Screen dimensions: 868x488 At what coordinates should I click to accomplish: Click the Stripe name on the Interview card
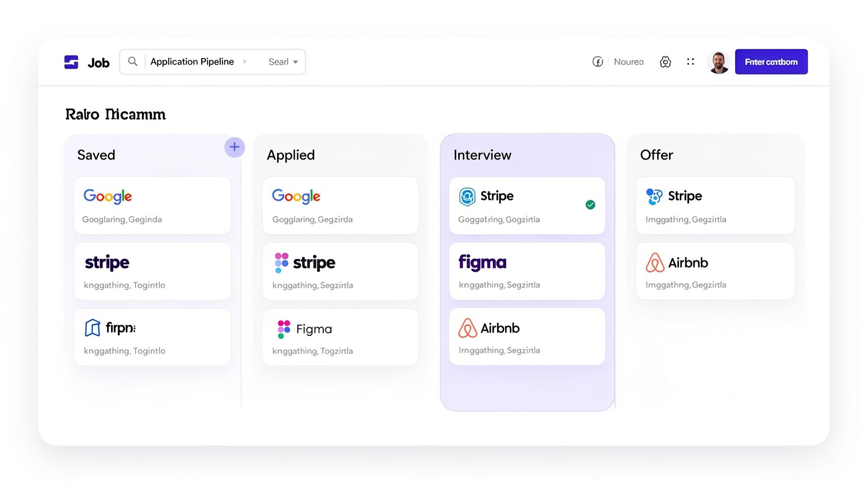(x=497, y=196)
